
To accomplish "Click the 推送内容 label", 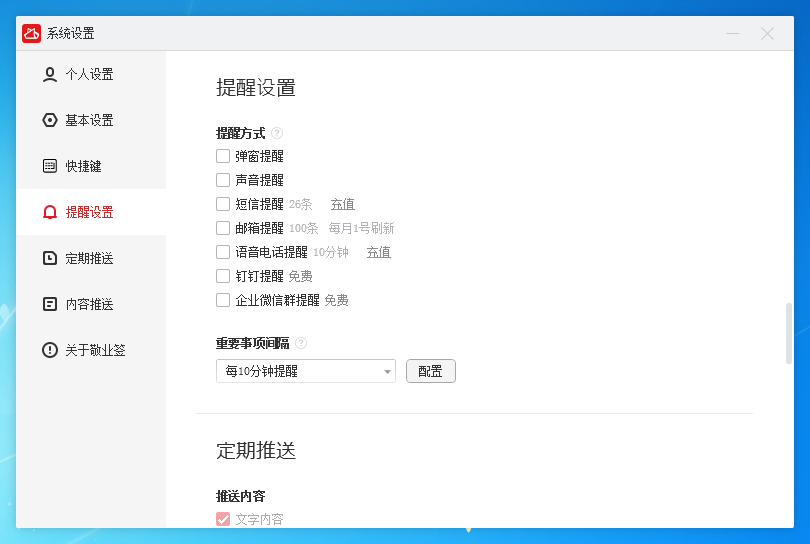I will click(x=241, y=496).
